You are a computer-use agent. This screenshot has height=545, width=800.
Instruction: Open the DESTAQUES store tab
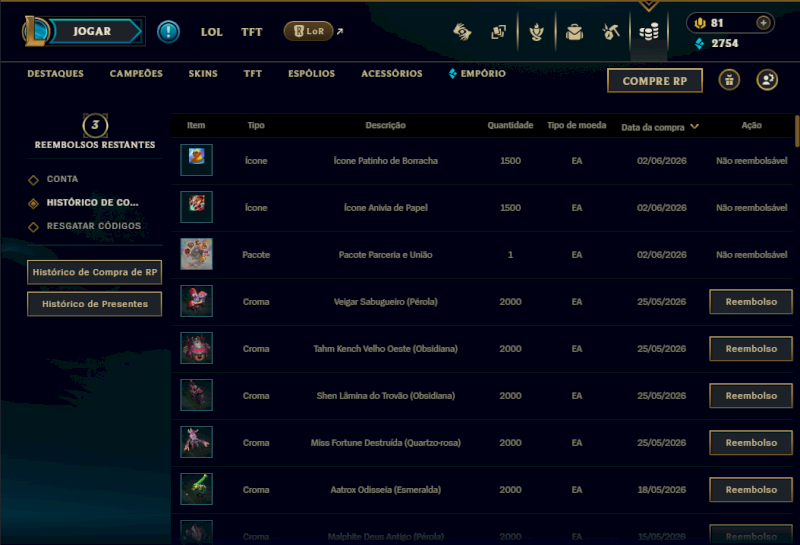[x=56, y=73]
